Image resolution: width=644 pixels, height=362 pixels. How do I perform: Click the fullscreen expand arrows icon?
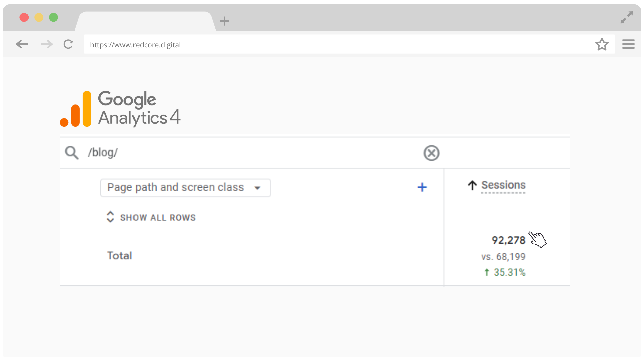pyautogui.click(x=626, y=18)
